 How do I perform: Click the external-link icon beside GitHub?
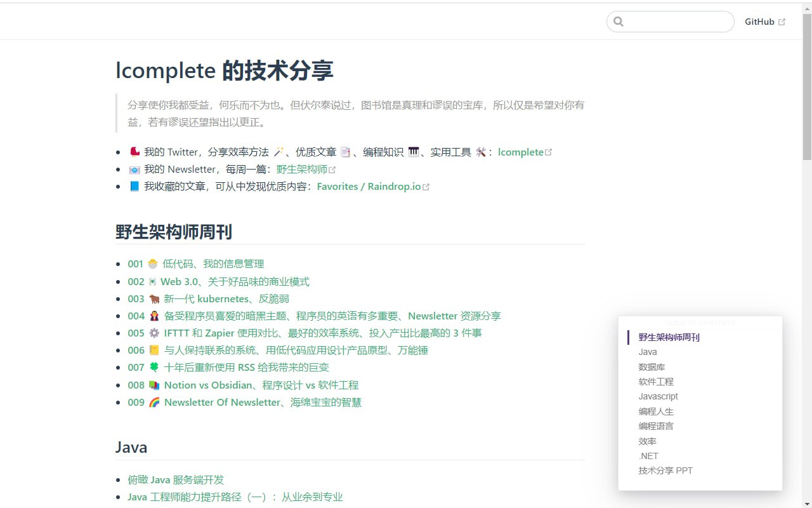tap(782, 22)
